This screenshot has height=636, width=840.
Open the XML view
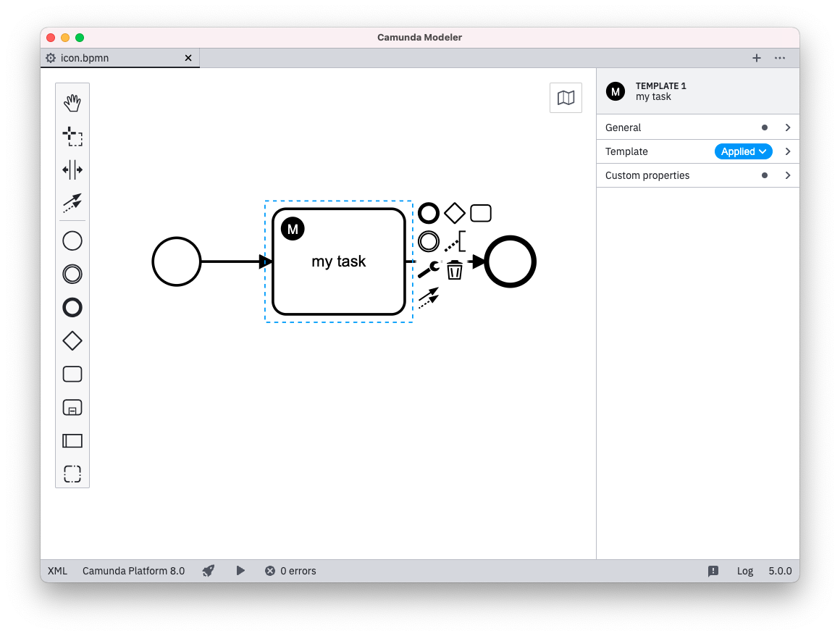57,571
